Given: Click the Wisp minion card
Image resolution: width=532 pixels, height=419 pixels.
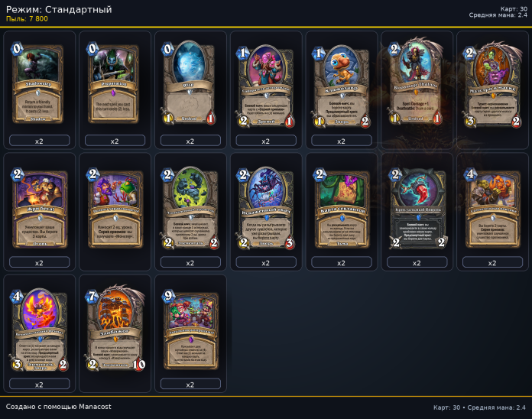Looking at the screenshot, I should (x=189, y=83).
